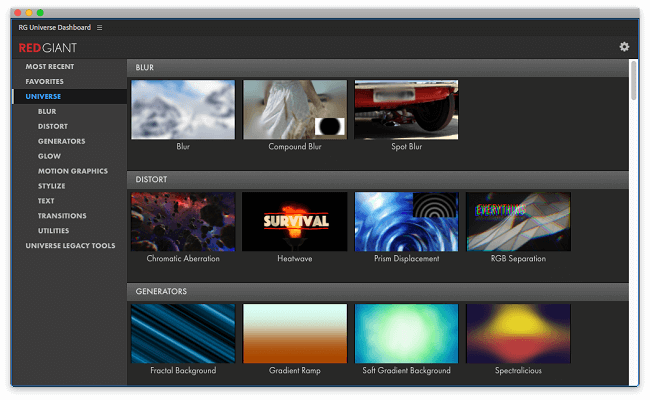Select the Chromatic Aberration thumbnail
This screenshot has width=650, height=400.
(183, 221)
